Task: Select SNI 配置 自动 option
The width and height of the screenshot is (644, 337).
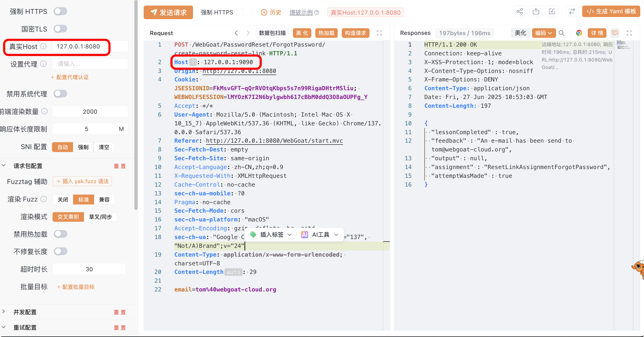Action: pyautogui.click(x=63, y=147)
